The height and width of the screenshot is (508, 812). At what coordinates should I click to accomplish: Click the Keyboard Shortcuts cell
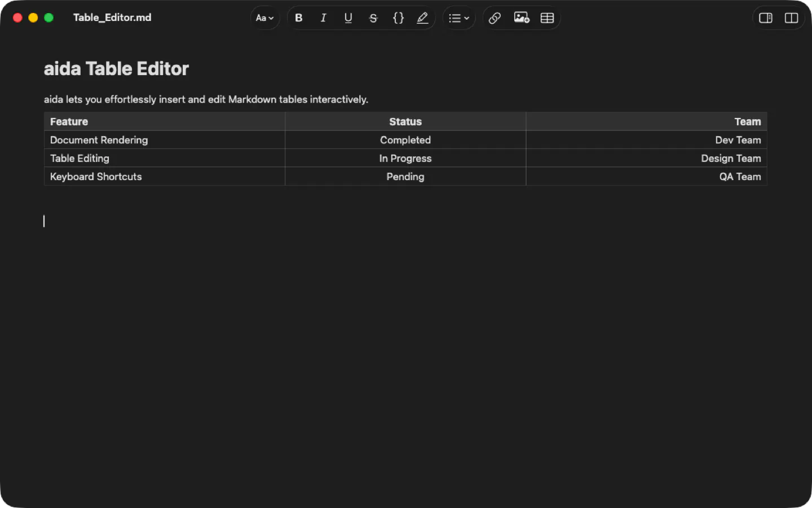click(165, 177)
